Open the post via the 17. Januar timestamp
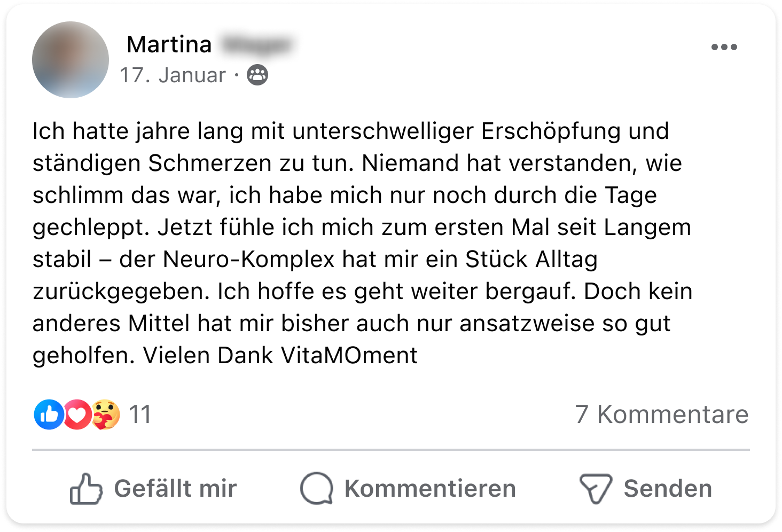 coord(172,75)
